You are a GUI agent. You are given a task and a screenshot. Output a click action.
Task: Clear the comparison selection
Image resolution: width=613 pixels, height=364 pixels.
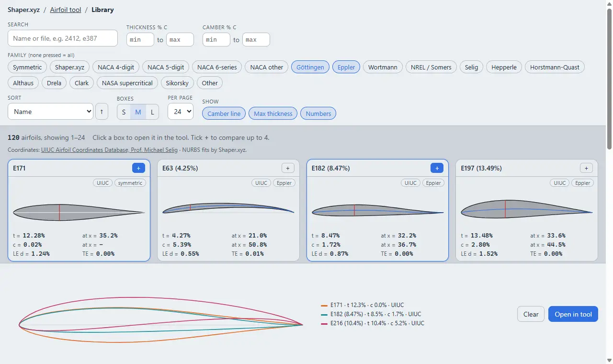pos(531,314)
